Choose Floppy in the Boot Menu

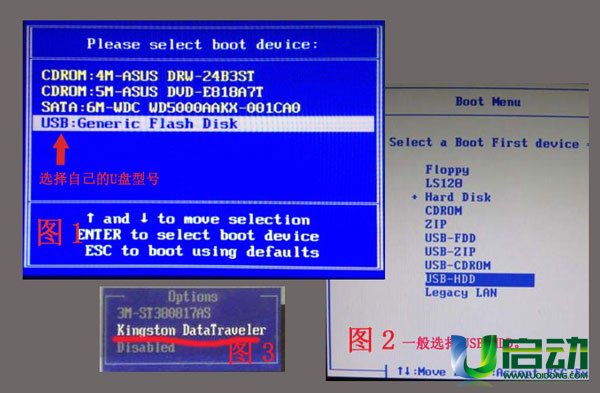click(x=447, y=170)
